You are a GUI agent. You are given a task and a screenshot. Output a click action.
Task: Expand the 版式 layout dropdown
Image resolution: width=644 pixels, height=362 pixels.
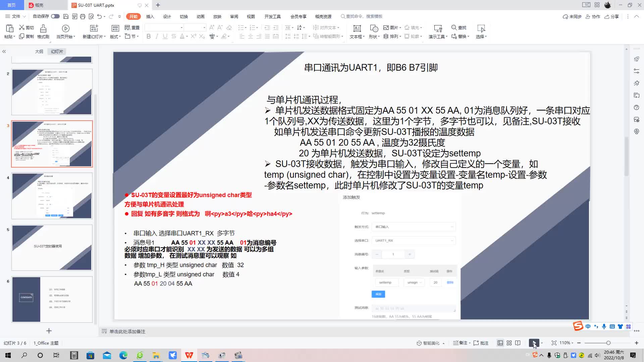115,37
